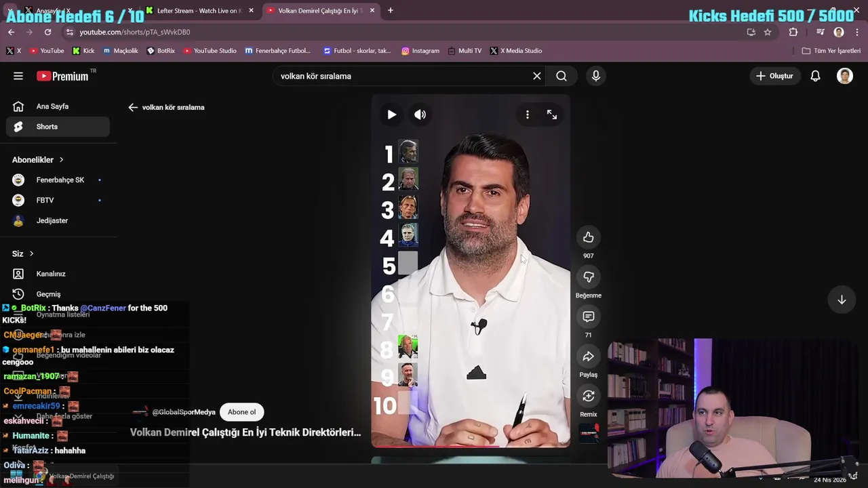
Task: Open the Multi TV bookmark folder
Action: 465,51
